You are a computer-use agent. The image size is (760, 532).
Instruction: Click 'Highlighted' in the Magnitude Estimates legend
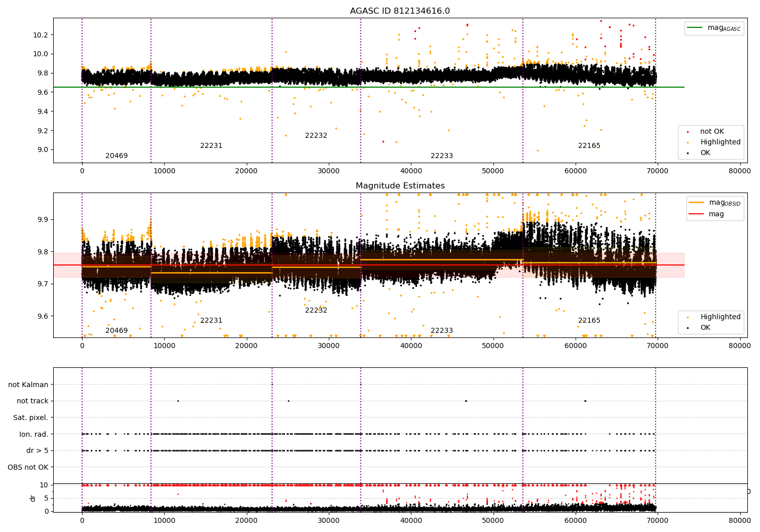click(x=720, y=317)
